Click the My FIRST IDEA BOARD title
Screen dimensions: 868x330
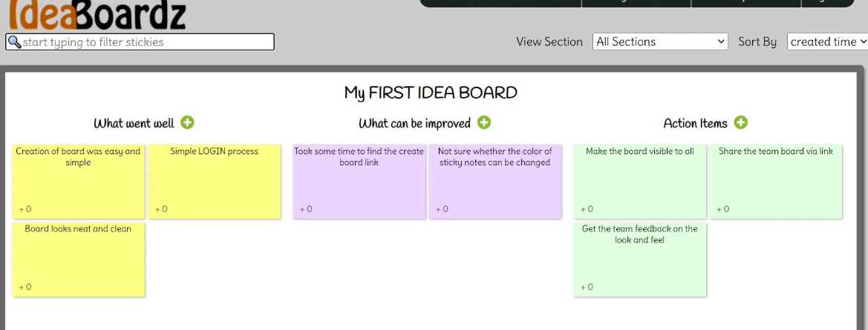pos(431,92)
